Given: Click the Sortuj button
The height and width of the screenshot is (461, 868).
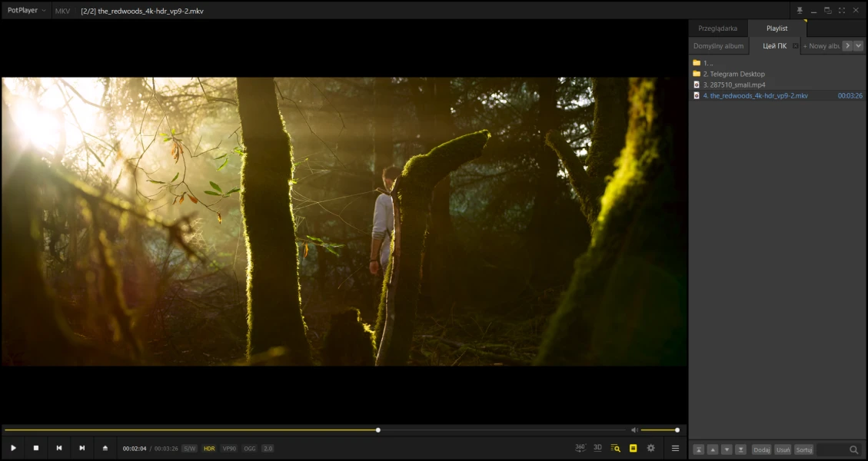Looking at the screenshot, I should click(803, 449).
